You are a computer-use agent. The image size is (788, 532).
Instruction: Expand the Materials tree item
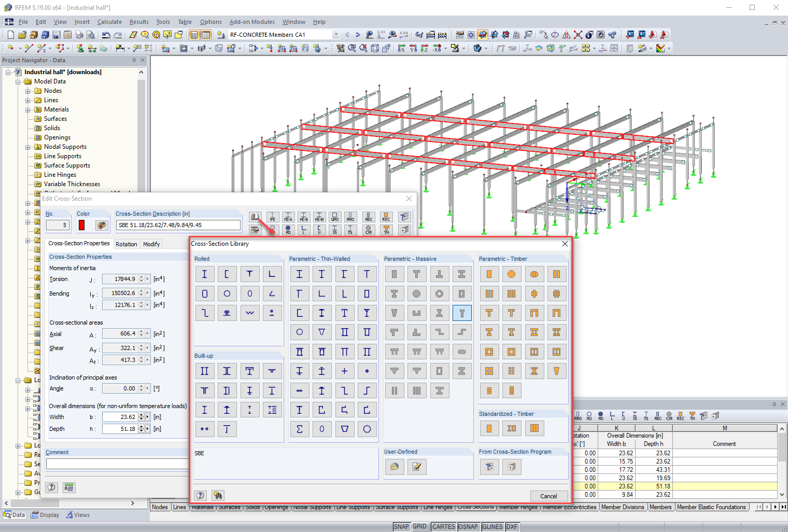28,109
